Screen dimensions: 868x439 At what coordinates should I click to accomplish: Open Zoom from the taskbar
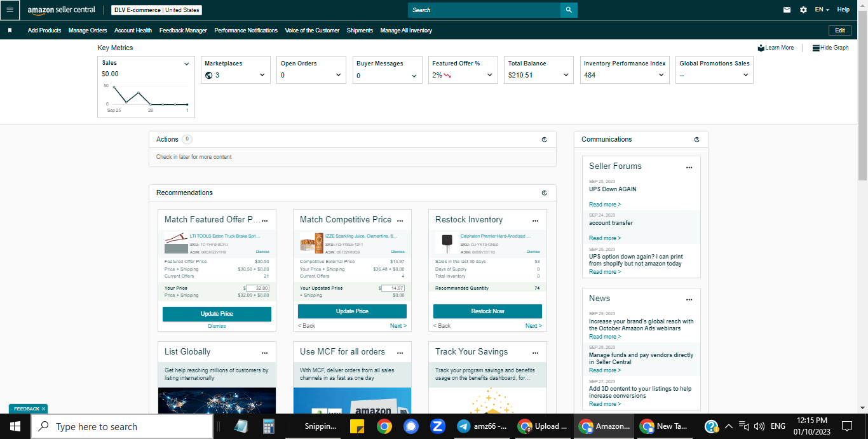click(x=437, y=426)
